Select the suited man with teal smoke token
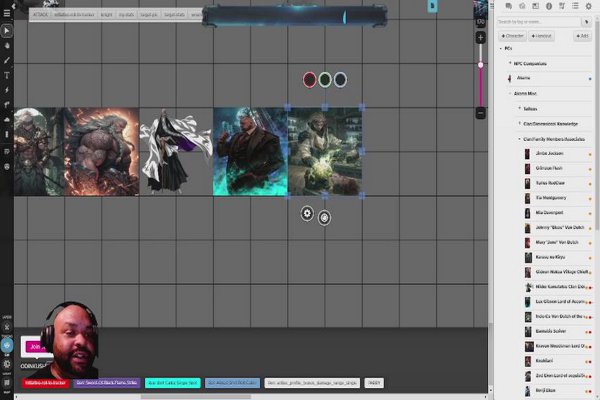The width and height of the screenshot is (600, 400). (x=250, y=152)
